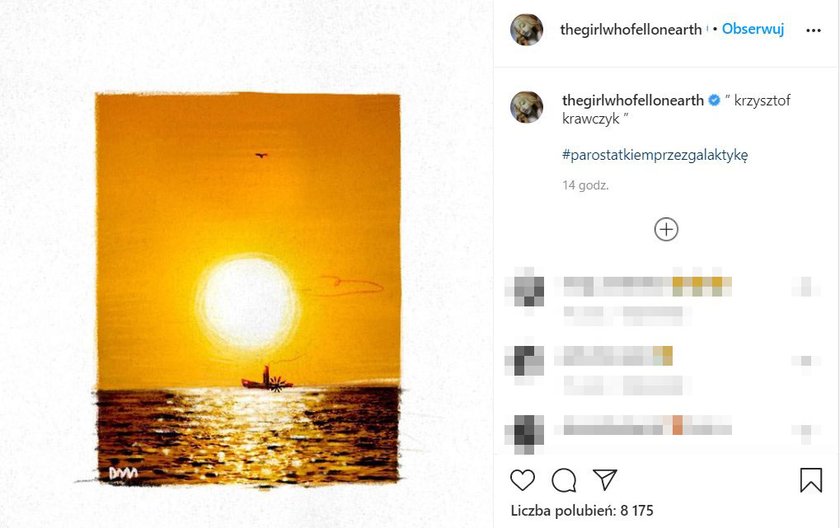Click the sunset painting image
Screen dimensions: 840x528
248,289
